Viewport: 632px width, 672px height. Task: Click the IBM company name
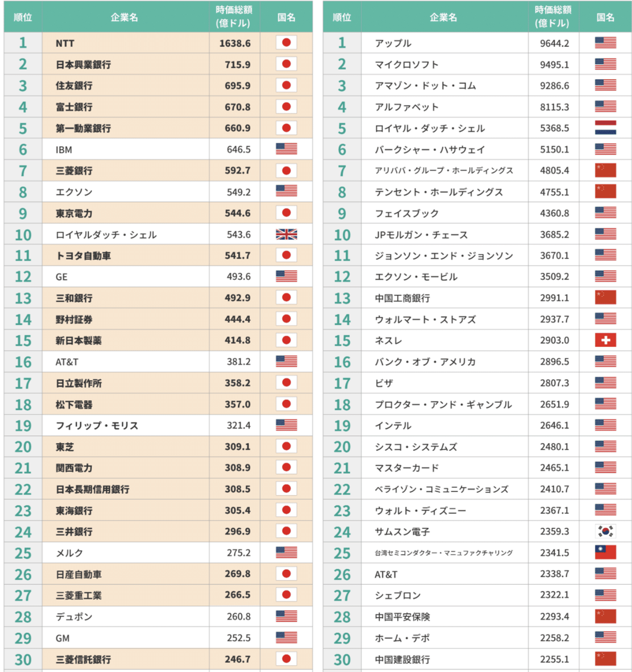[x=64, y=150]
